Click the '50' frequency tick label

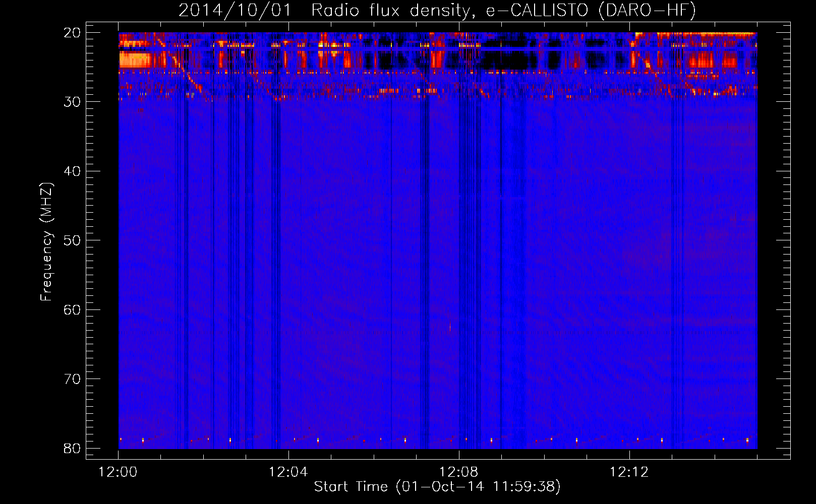pos(72,240)
